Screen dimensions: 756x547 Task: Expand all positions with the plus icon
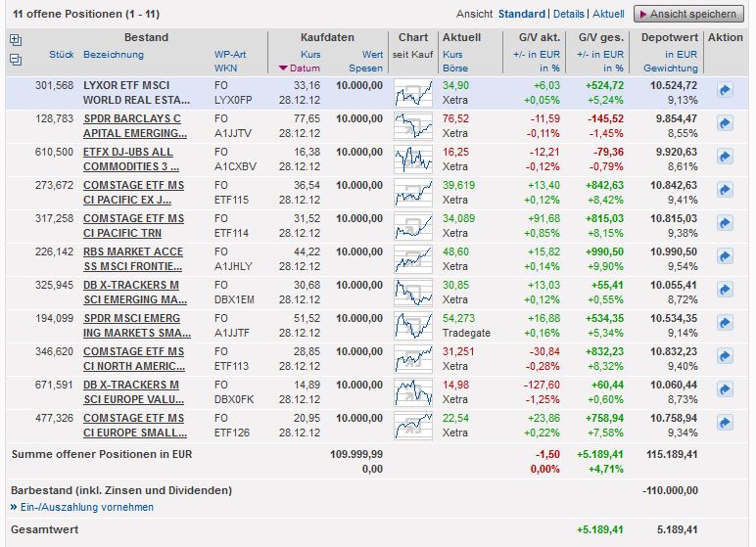coord(15,40)
